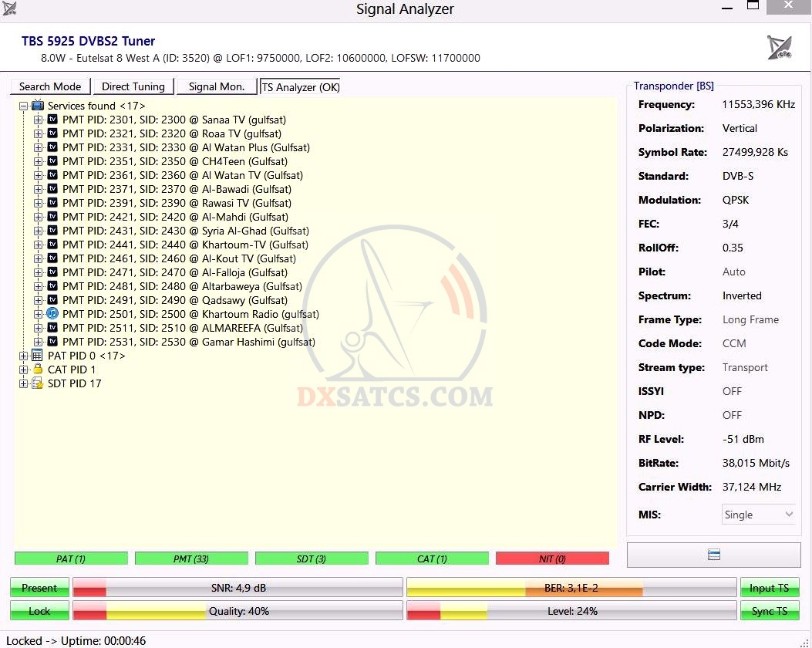The width and height of the screenshot is (812, 648).
Task: Click the TV icon for Al-Bawadi
Action: pos(52,188)
